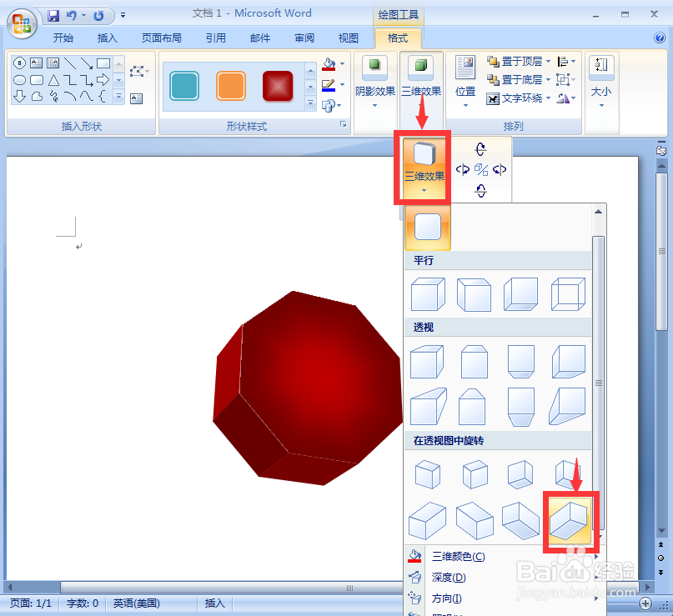This screenshot has width=673, height=616.
Task: Switch to the 邮件 tab
Action: point(260,38)
